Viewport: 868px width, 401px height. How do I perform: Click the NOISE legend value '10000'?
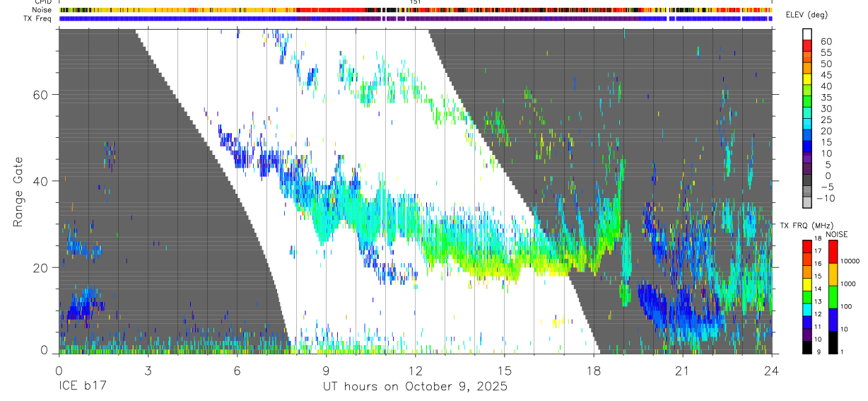(x=852, y=261)
